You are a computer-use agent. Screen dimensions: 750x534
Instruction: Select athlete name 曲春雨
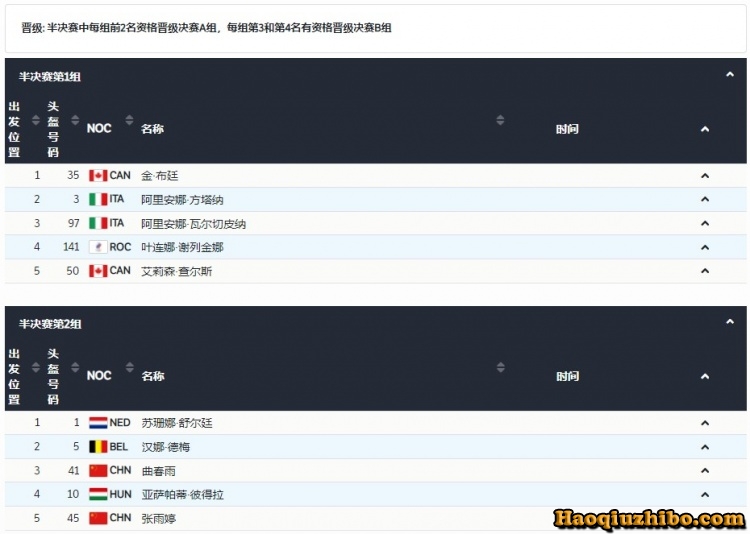(158, 471)
